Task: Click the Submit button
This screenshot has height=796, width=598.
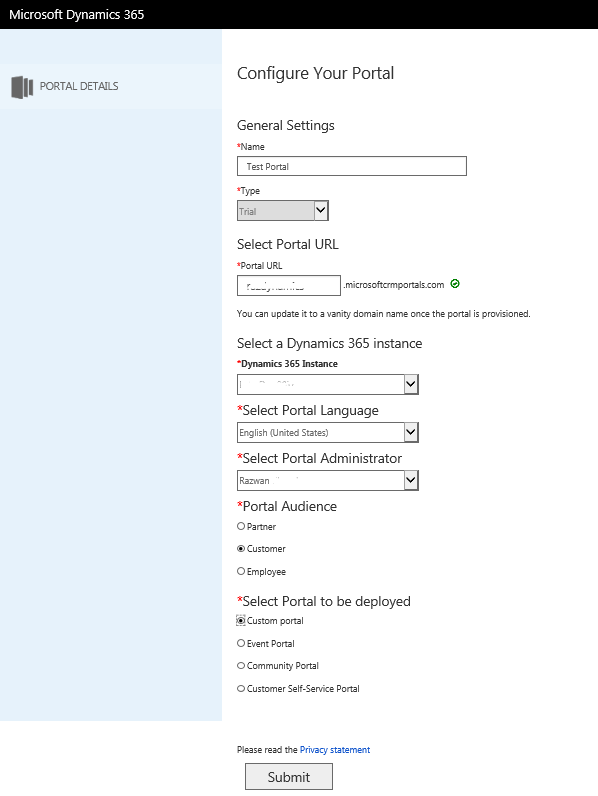Action: pos(289,777)
